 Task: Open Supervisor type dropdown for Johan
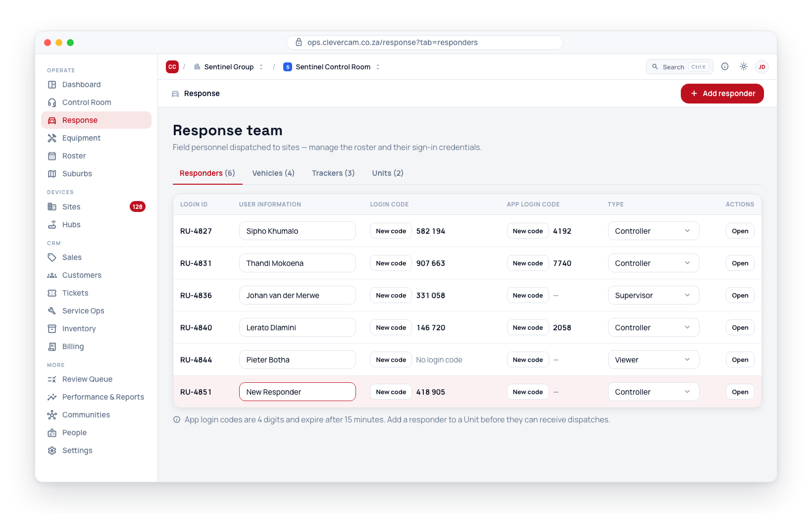point(654,295)
